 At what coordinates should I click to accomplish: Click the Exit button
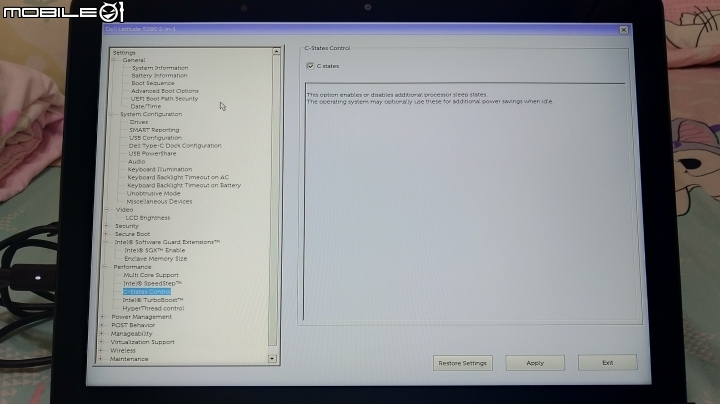point(608,362)
